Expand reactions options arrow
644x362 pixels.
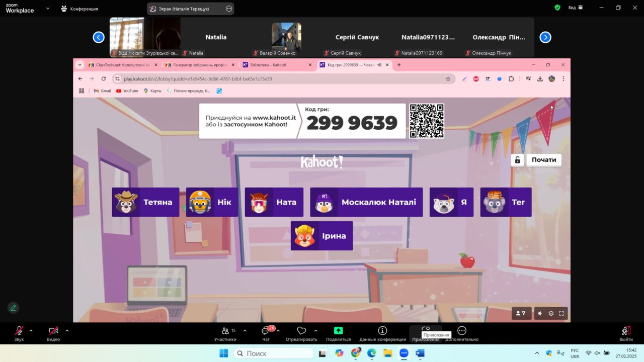[x=315, y=331]
